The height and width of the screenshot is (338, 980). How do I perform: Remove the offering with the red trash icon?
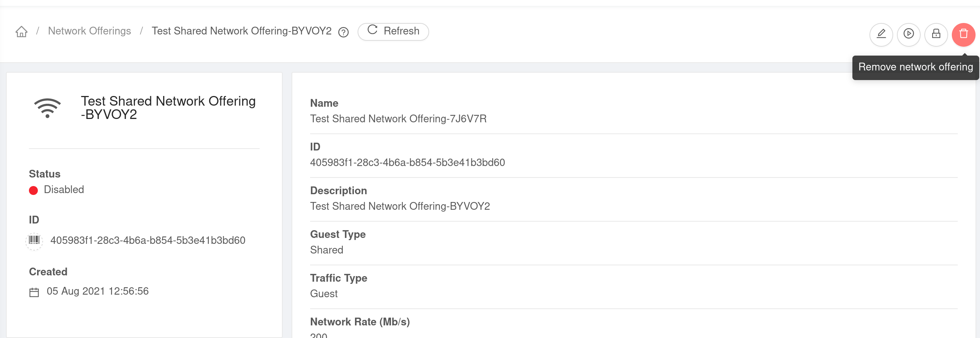click(964, 34)
